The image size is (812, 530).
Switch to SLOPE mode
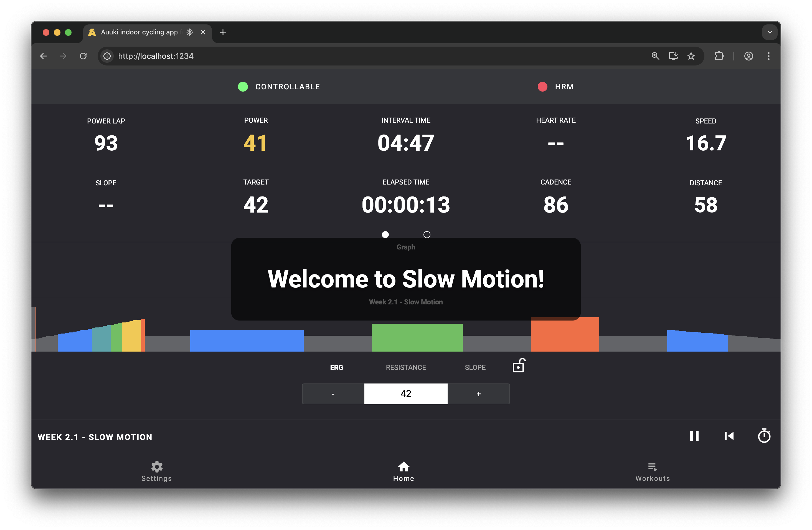(x=475, y=367)
